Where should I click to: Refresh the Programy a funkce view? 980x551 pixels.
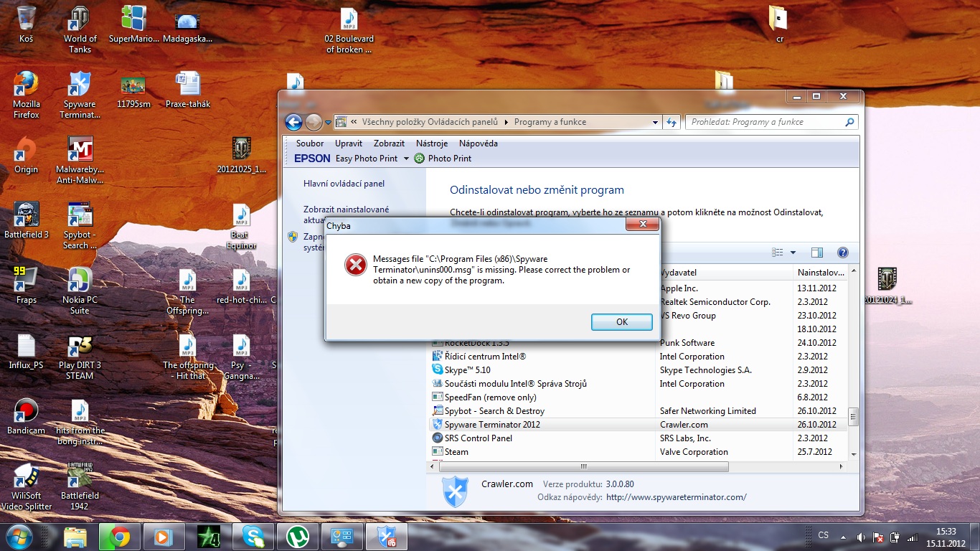click(672, 123)
